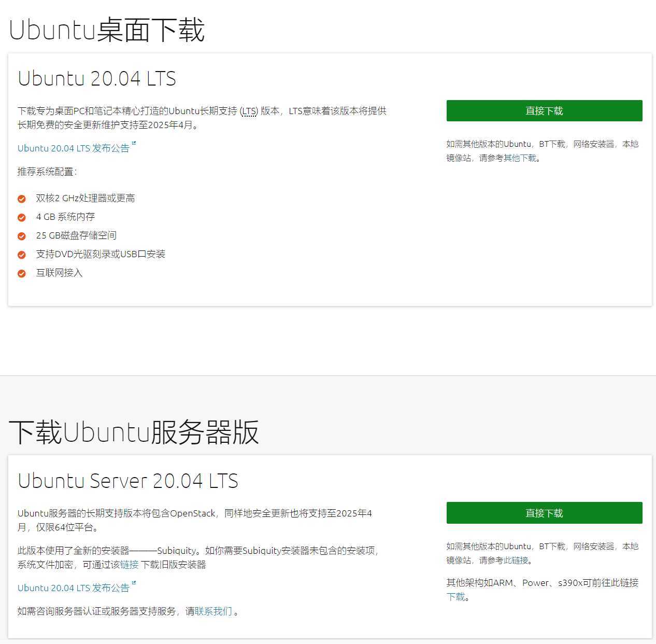Click the text 支持DVD光驱刻录或USB口安装
Image resolution: width=656 pixels, height=644 pixels.
point(101,254)
